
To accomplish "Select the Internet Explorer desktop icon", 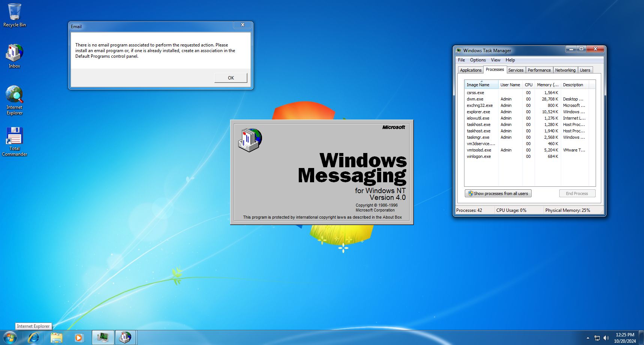I will (14, 100).
